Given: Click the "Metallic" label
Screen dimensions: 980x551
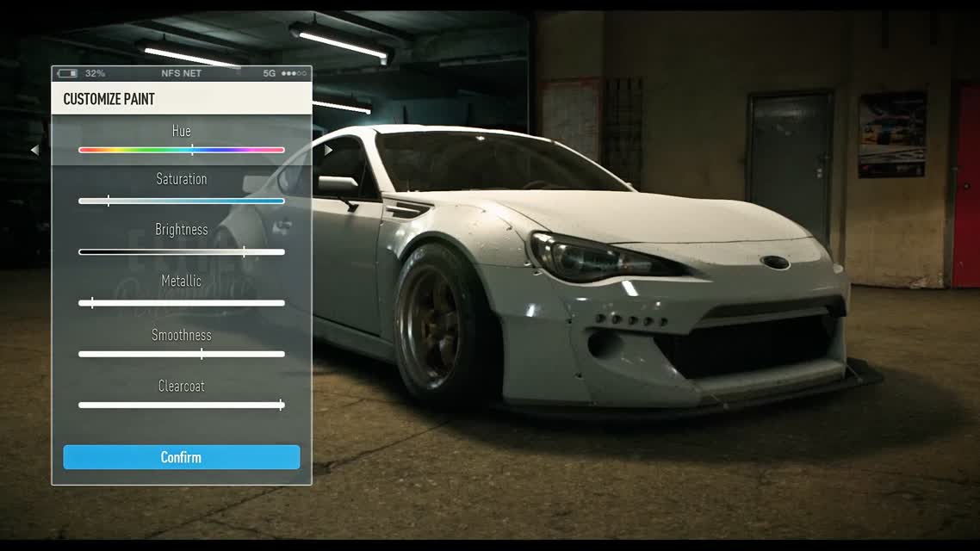Looking at the screenshot, I should coord(181,281).
